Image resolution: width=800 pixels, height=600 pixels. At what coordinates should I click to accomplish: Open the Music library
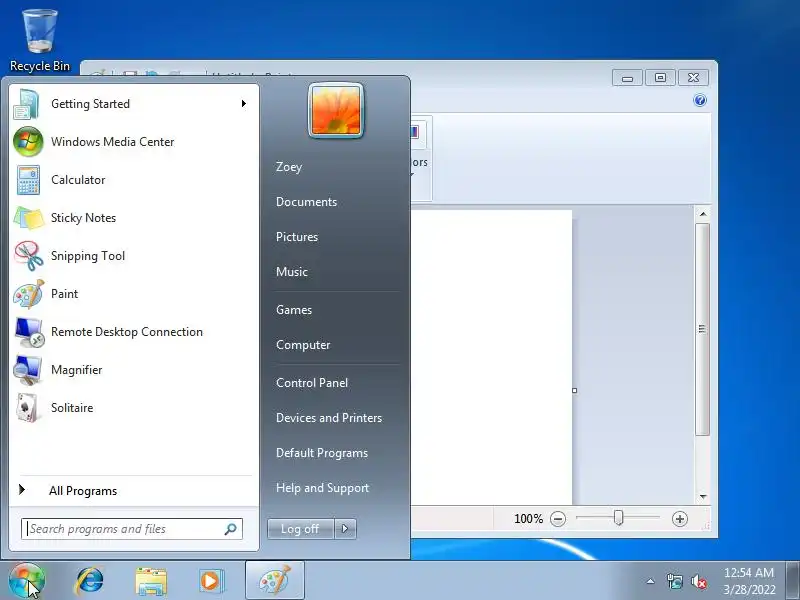pyautogui.click(x=292, y=272)
